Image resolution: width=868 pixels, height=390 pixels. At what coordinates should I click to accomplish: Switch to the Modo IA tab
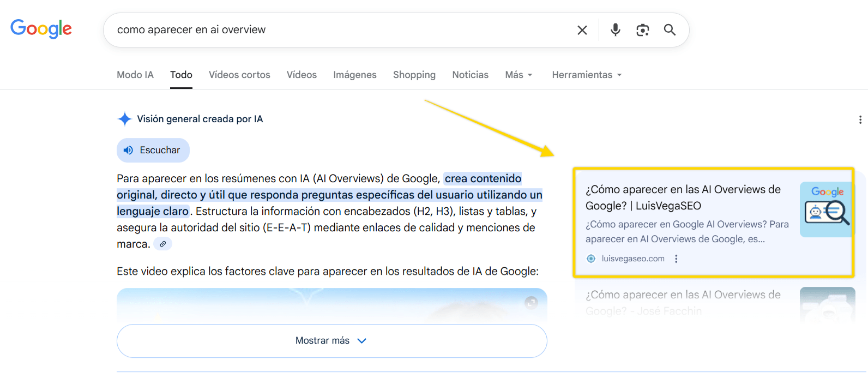point(135,75)
